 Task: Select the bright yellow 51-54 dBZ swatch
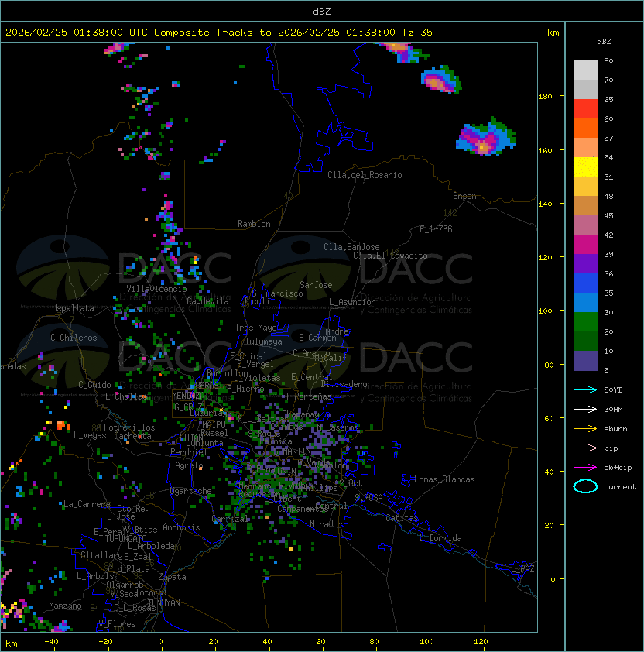(x=585, y=166)
